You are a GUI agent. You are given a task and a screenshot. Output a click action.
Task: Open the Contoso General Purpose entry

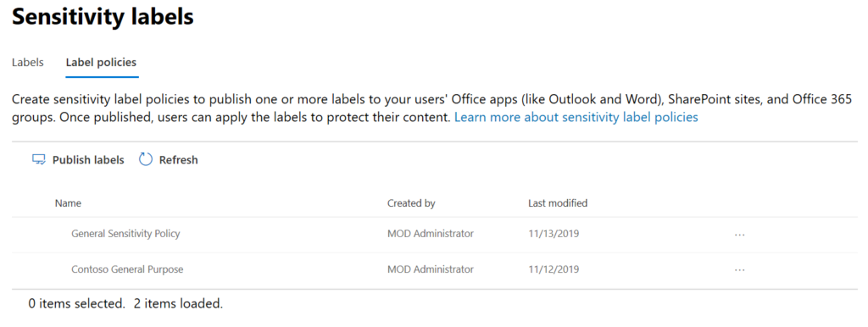(127, 269)
